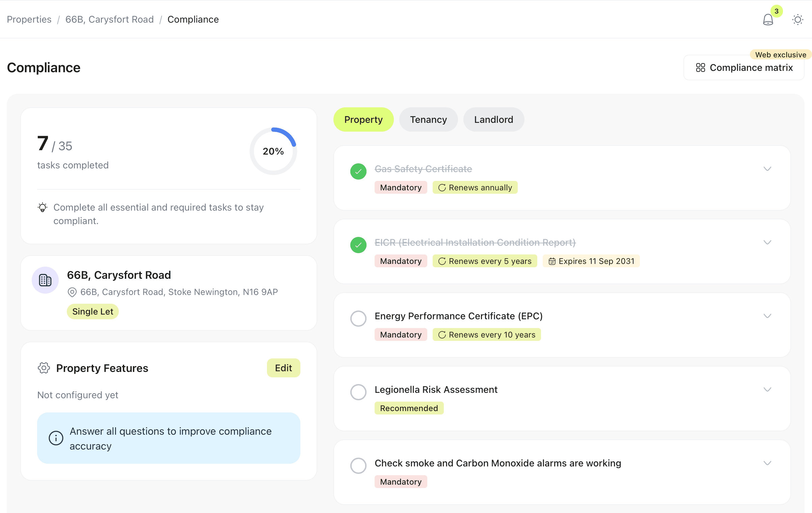The height and width of the screenshot is (513, 812).
Task: Click the building icon for 66B Carysfort Road
Action: point(45,280)
